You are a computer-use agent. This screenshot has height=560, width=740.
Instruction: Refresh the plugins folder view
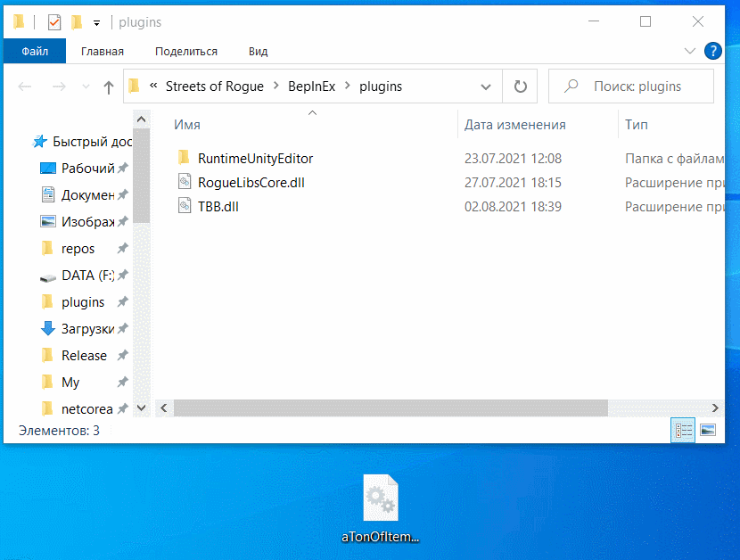(520, 86)
